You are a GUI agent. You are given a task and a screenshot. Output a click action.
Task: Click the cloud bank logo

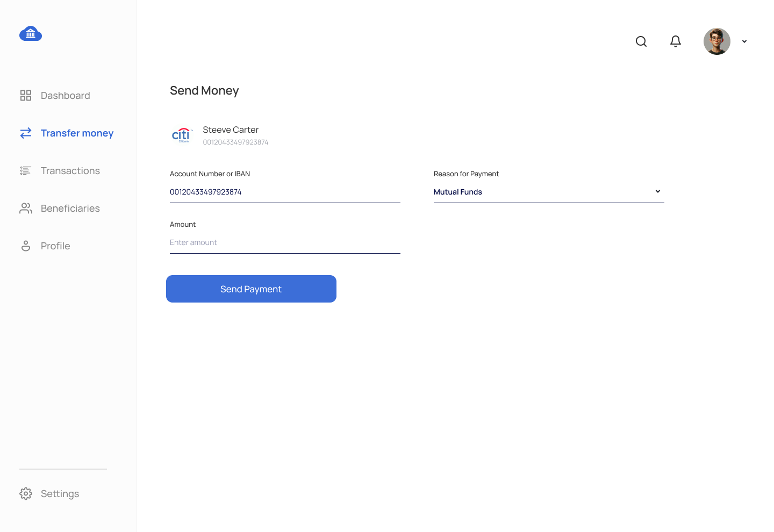[31, 33]
